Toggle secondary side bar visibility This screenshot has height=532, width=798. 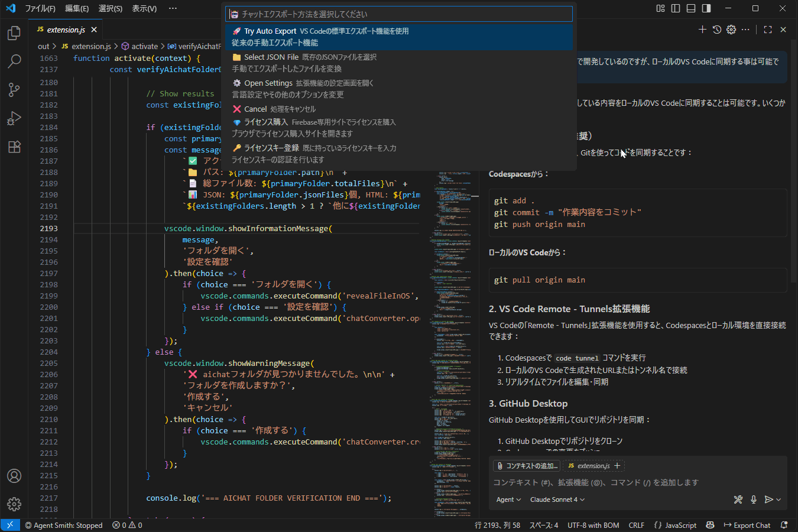coord(706,8)
